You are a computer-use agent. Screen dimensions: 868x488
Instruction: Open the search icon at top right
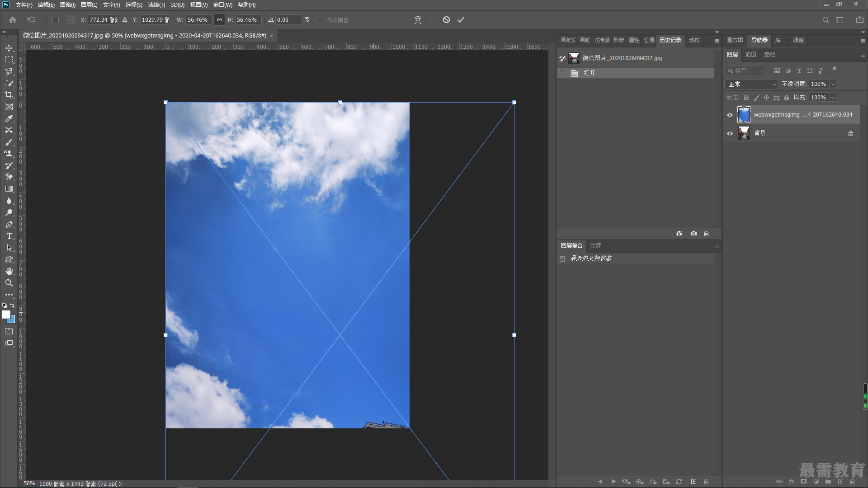pos(826,20)
